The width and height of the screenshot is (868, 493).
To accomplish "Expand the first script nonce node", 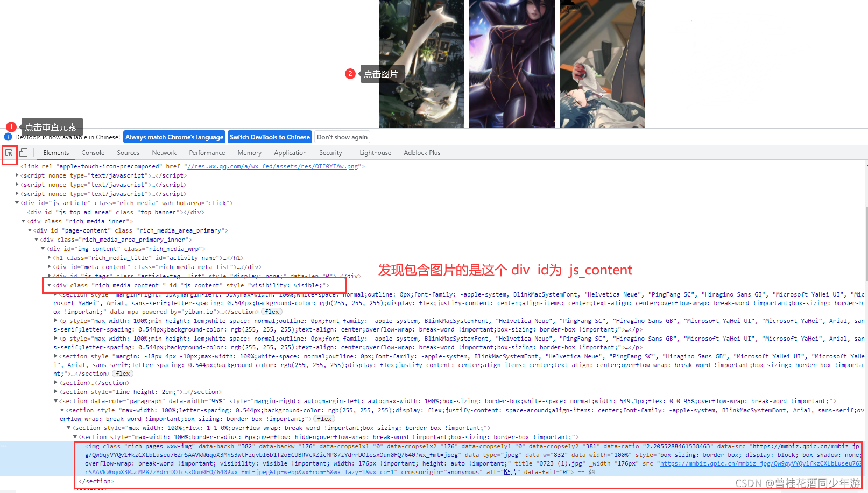I will point(17,175).
